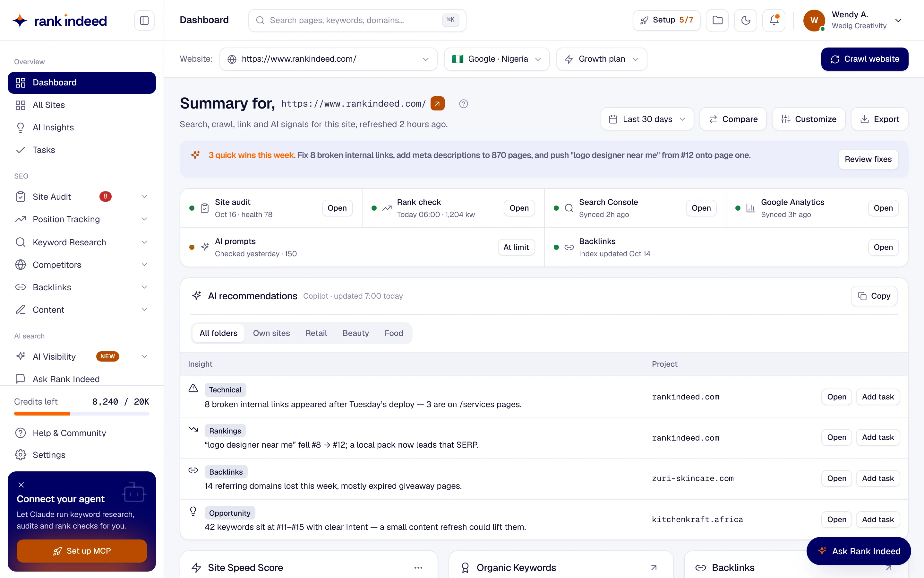
Task: Copy AI recommendations with Copy button
Action: coord(874,296)
